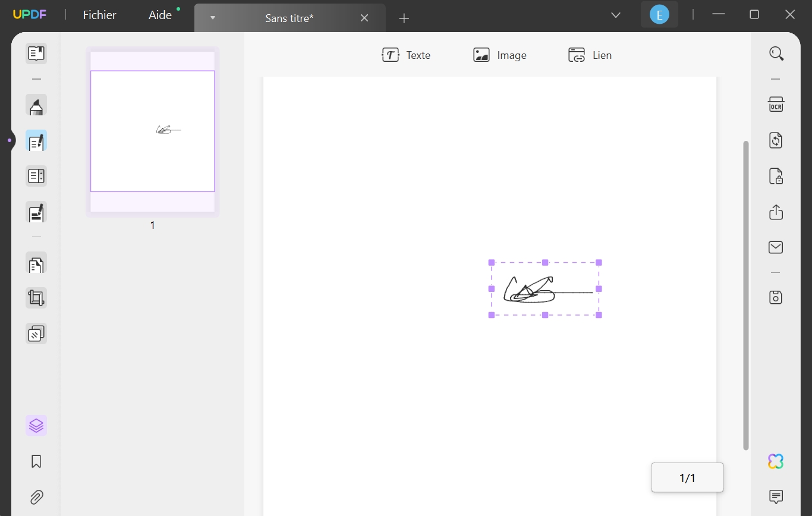The height and width of the screenshot is (516, 812).
Task: Open the Crop Pages tool
Action: point(36,297)
